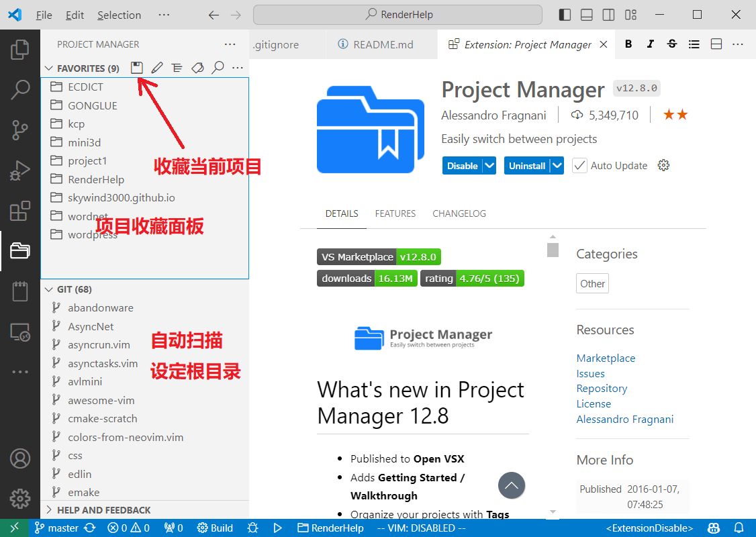Open the Run and Debug view
756x537 pixels.
(x=19, y=170)
